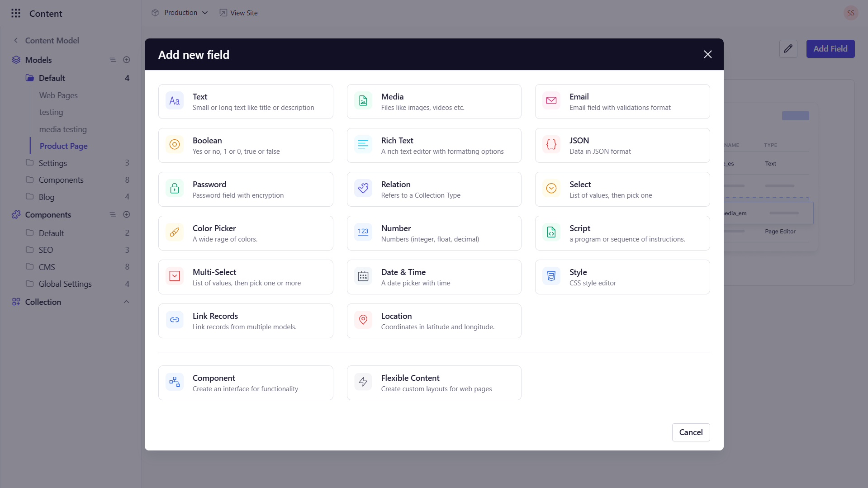The image size is (868, 488).
Task: Select the Number 123 icon
Action: click(x=363, y=232)
